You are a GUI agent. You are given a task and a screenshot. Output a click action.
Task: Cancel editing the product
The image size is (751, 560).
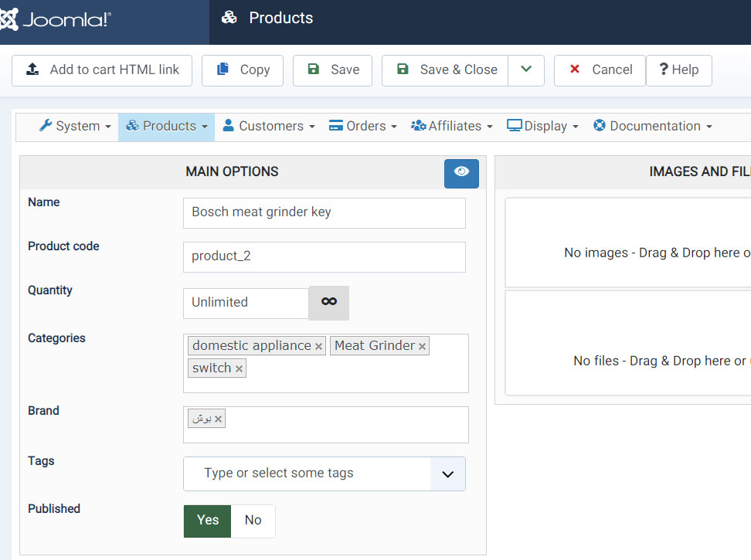coord(600,70)
